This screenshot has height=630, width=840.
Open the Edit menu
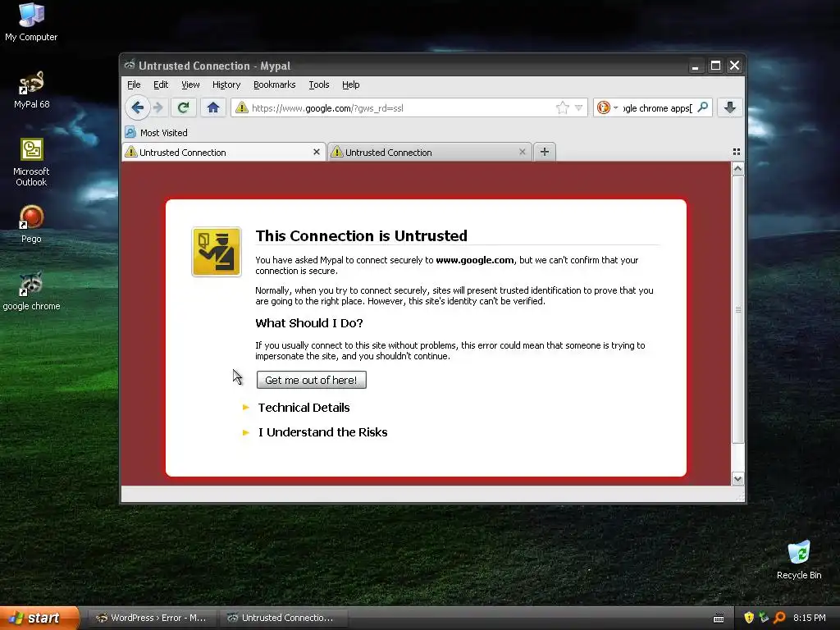click(x=161, y=84)
